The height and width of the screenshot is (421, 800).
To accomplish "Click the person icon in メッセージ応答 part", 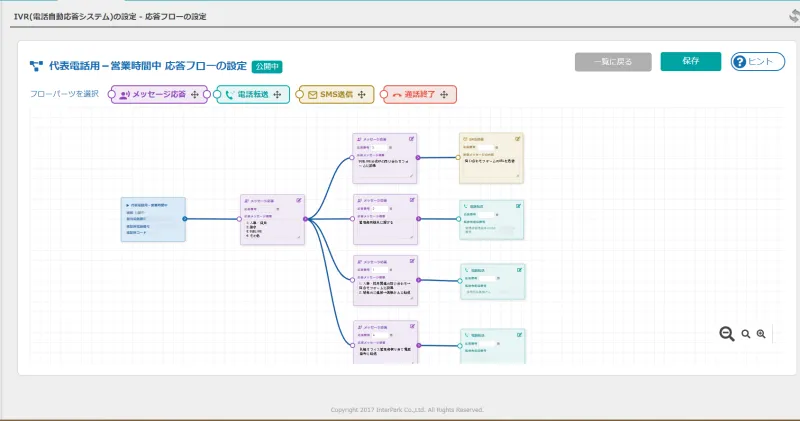I will (x=124, y=95).
